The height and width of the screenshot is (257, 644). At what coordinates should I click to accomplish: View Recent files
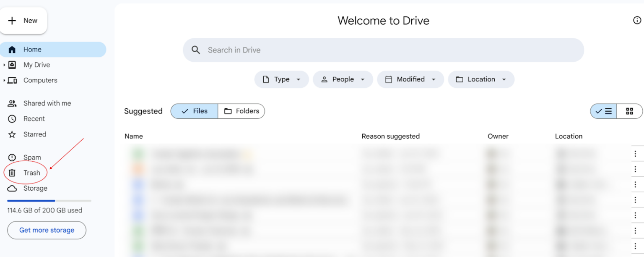tap(34, 118)
